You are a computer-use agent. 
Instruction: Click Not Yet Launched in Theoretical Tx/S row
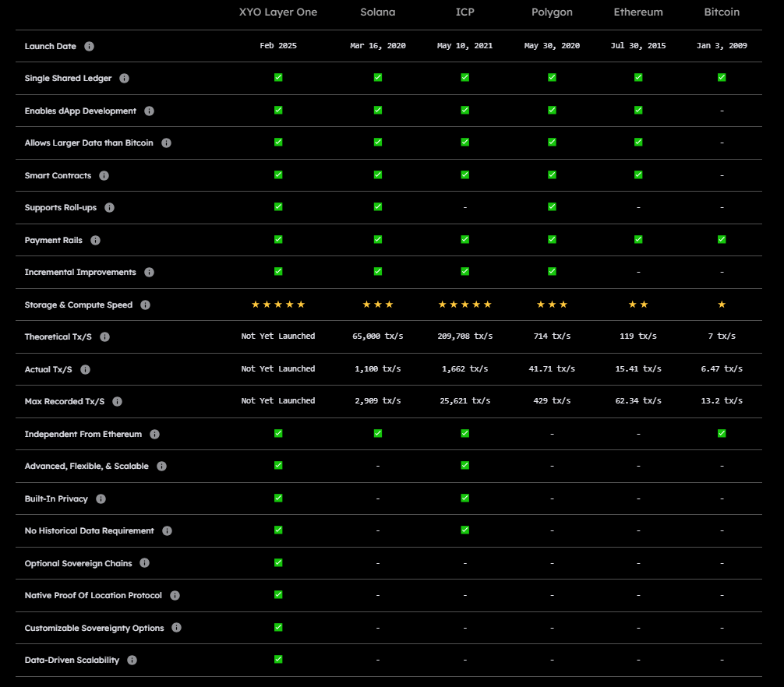pos(278,336)
